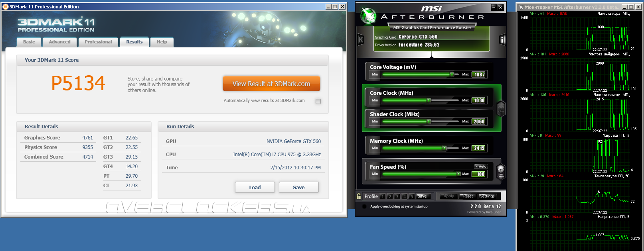644x251 pixels.
Task: Enable Apply overclocking at system startup
Action: coord(364,206)
